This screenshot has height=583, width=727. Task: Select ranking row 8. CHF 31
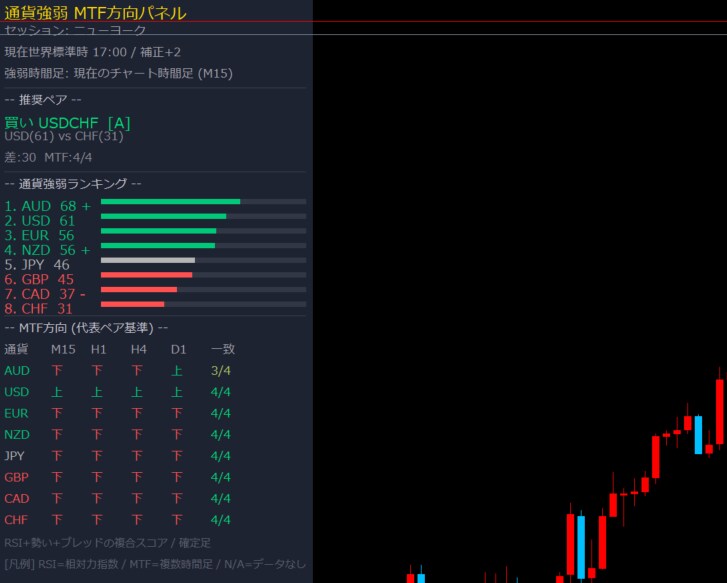38,309
